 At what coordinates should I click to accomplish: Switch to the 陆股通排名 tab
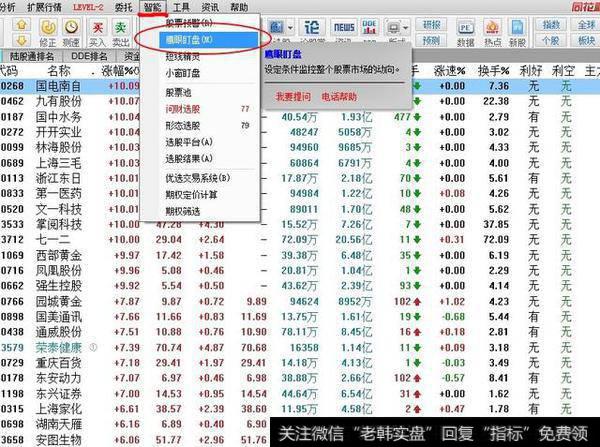32,57
